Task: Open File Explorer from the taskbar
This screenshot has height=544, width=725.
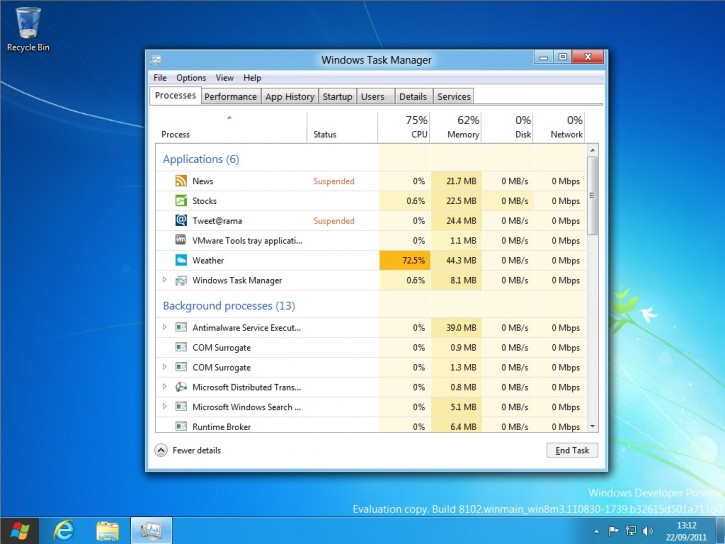Action: (108, 530)
